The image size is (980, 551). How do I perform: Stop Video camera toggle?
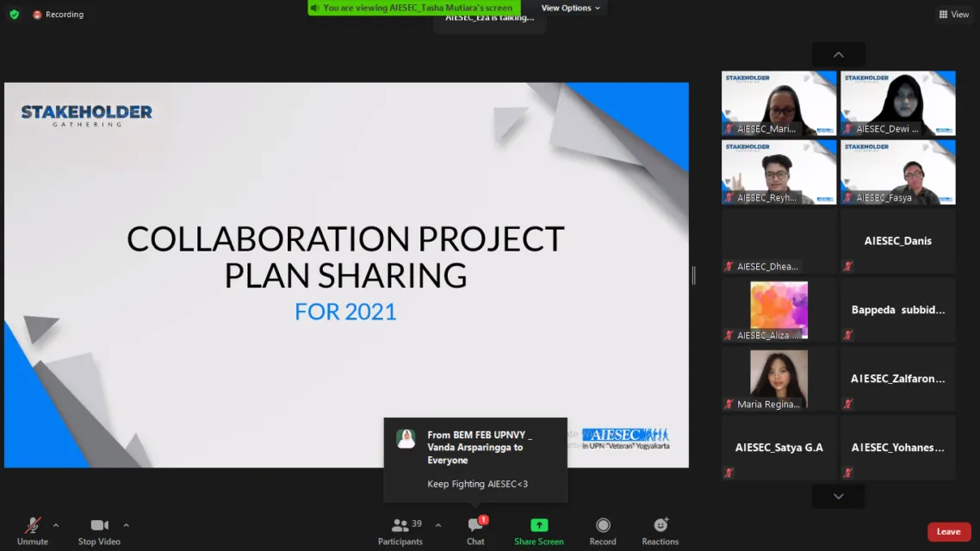(99, 525)
